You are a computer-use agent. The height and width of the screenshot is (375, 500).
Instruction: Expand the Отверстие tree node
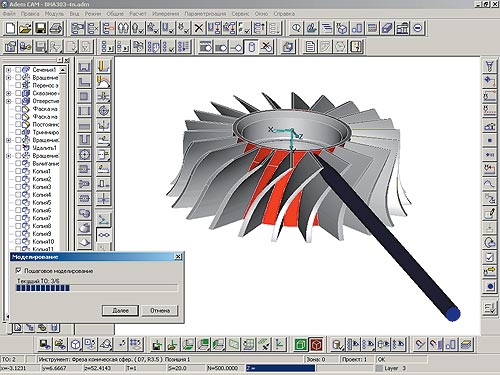tap(9, 101)
